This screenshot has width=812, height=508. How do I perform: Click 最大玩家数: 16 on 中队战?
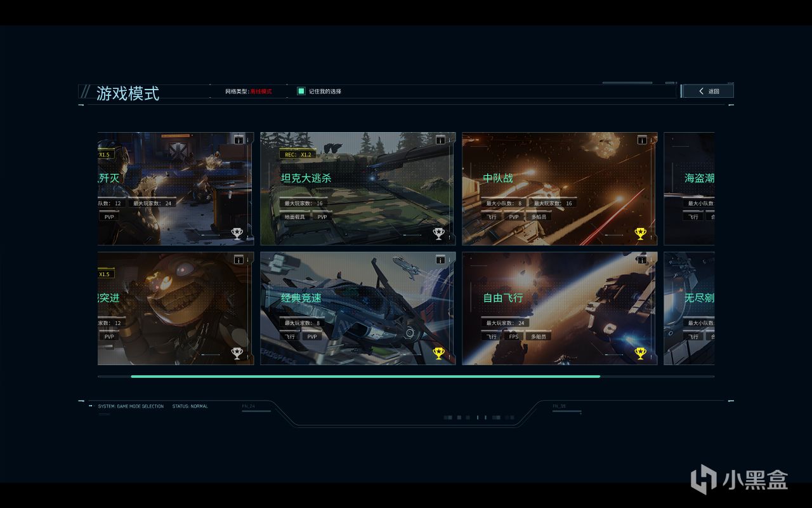[x=553, y=203]
